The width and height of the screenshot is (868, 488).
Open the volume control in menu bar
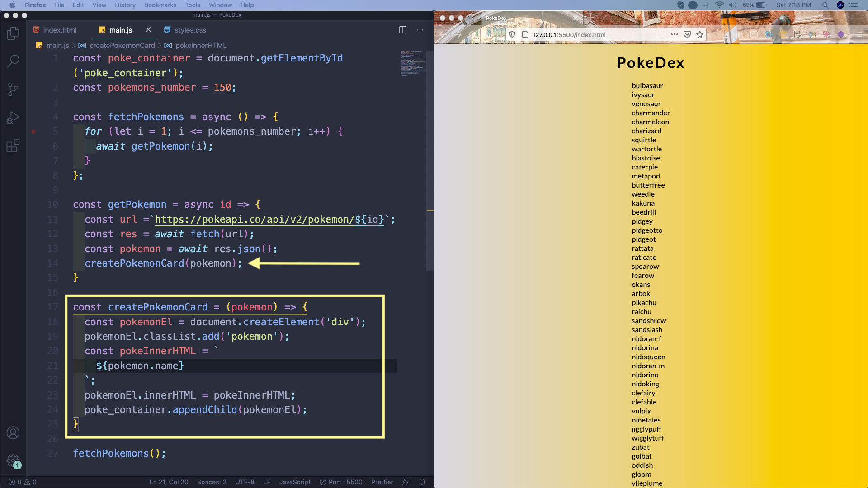pyautogui.click(x=732, y=5)
